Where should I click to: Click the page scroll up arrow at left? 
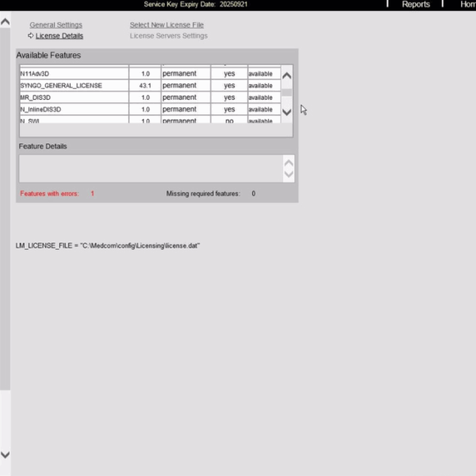point(6,21)
